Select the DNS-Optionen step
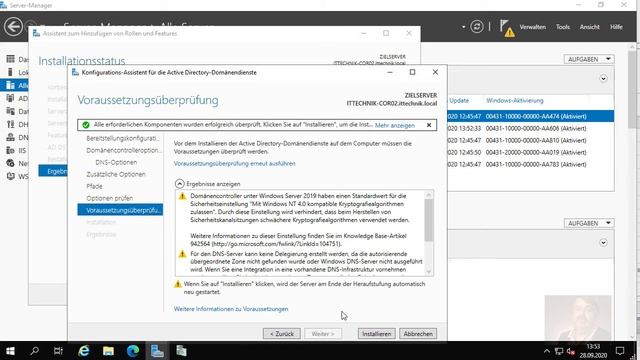 (x=116, y=162)
